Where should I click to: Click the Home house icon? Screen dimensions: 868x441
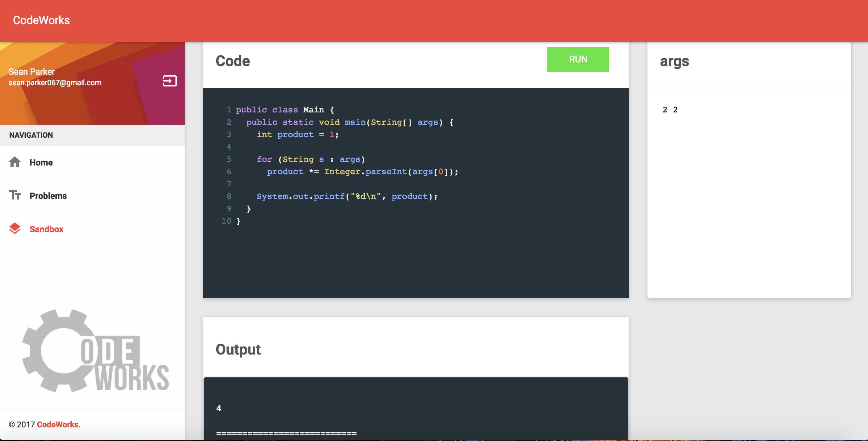pyautogui.click(x=15, y=162)
